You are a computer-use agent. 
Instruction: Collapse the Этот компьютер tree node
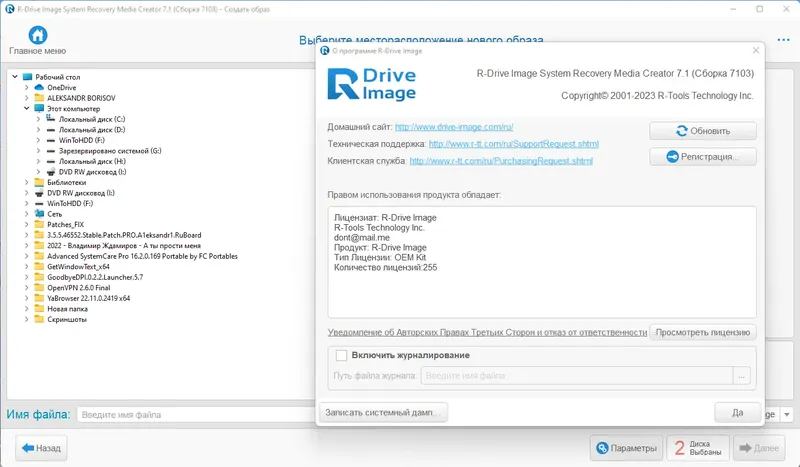[27, 108]
